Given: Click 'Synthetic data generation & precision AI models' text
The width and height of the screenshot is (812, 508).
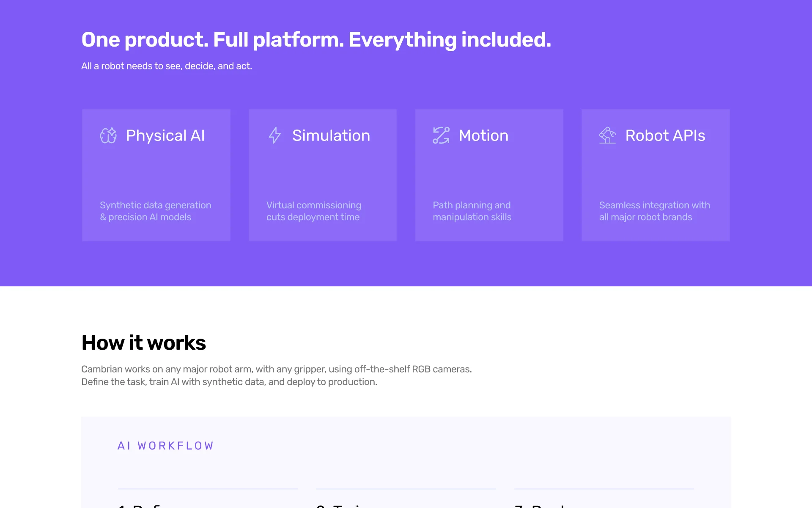Looking at the screenshot, I should tap(156, 211).
